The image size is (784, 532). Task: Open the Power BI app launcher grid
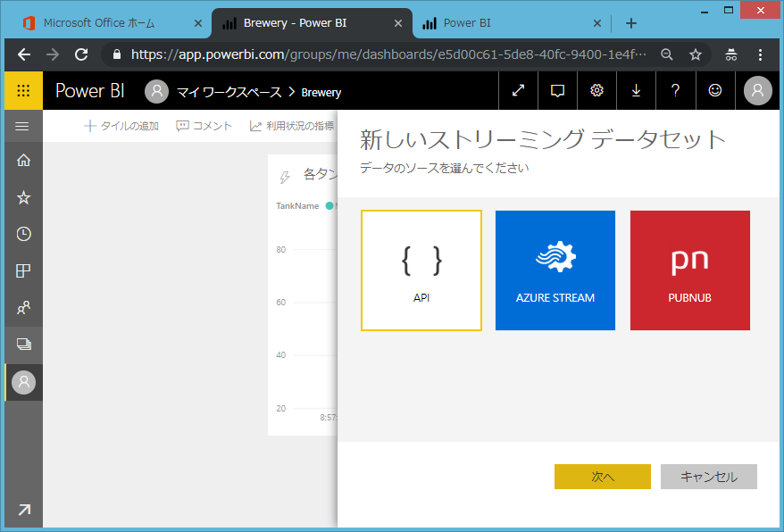coord(23,90)
